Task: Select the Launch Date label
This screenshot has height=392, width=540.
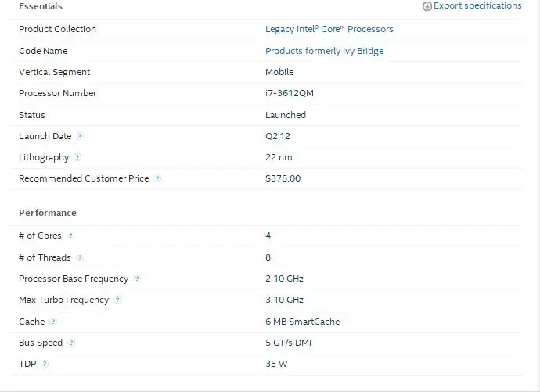Action: pyautogui.click(x=45, y=136)
